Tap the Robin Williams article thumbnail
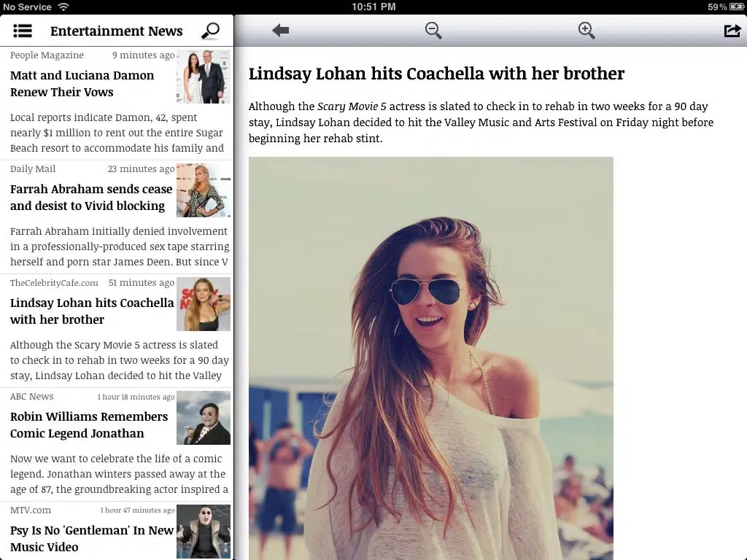The height and width of the screenshot is (560, 747). tap(204, 418)
